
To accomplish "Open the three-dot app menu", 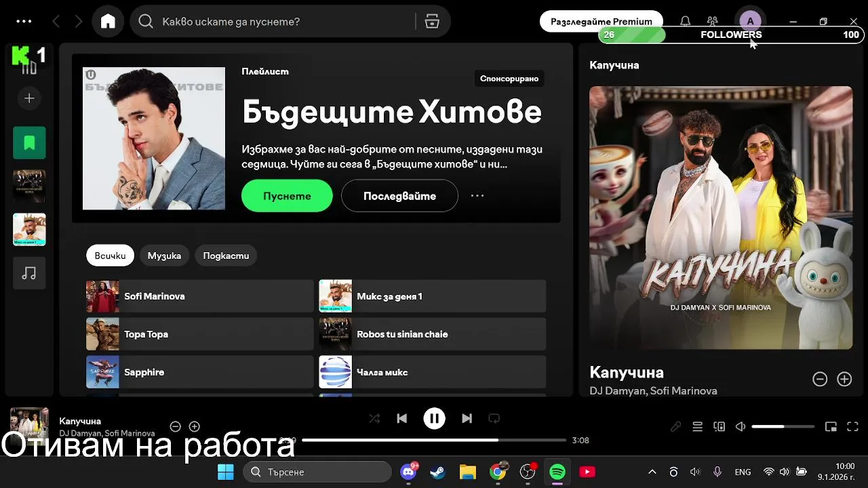I will click(24, 22).
